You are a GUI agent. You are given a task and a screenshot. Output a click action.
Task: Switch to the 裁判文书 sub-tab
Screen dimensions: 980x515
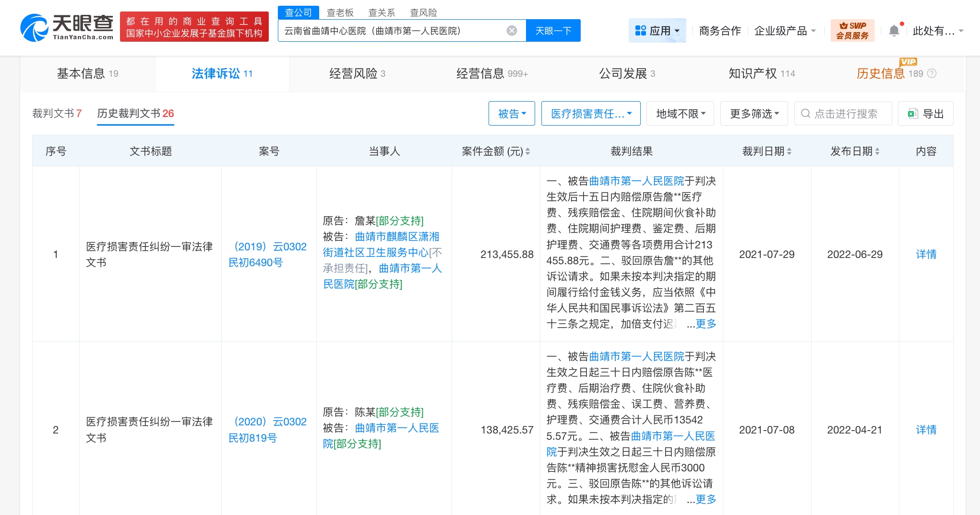click(57, 114)
